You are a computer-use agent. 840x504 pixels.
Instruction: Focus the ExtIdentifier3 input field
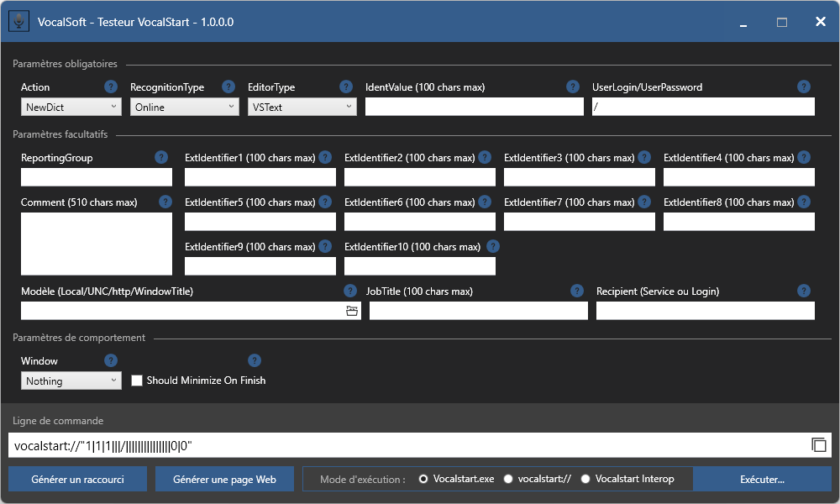click(x=580, y=177)
